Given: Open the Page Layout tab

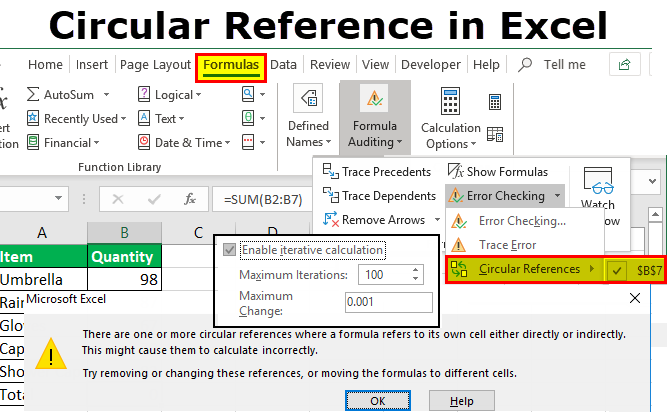Looking at the screenshot, I should 155,65.
